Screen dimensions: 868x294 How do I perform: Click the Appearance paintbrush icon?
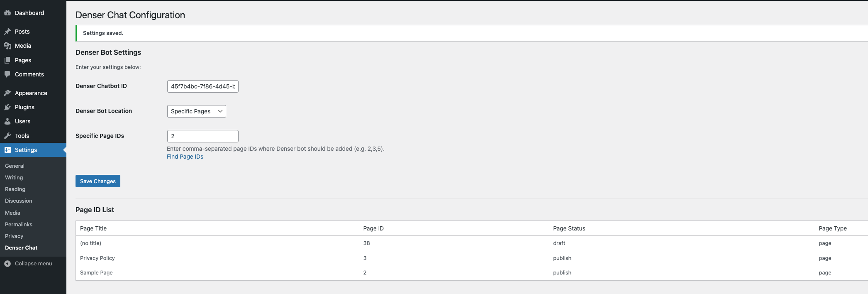[7, 93]
